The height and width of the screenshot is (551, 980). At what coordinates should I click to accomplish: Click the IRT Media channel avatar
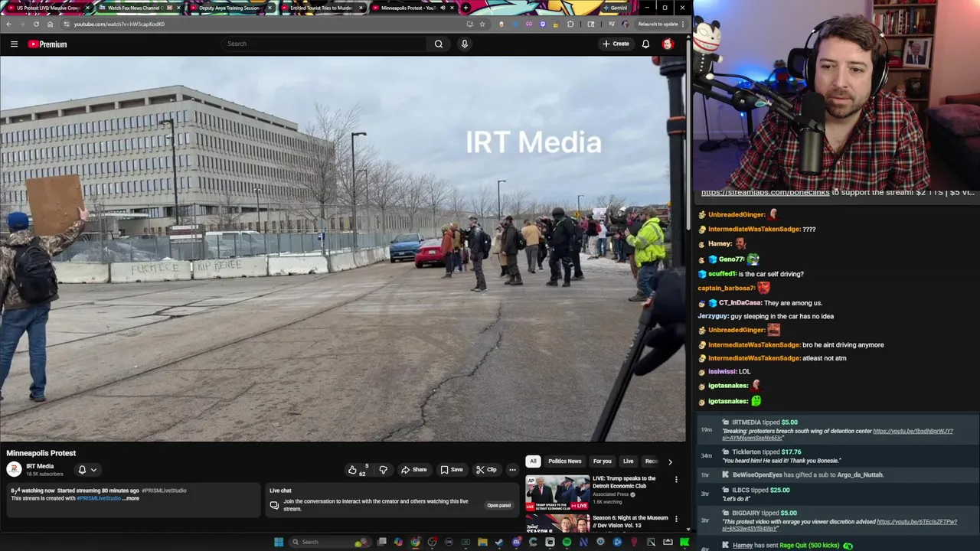tap(14, 470)
